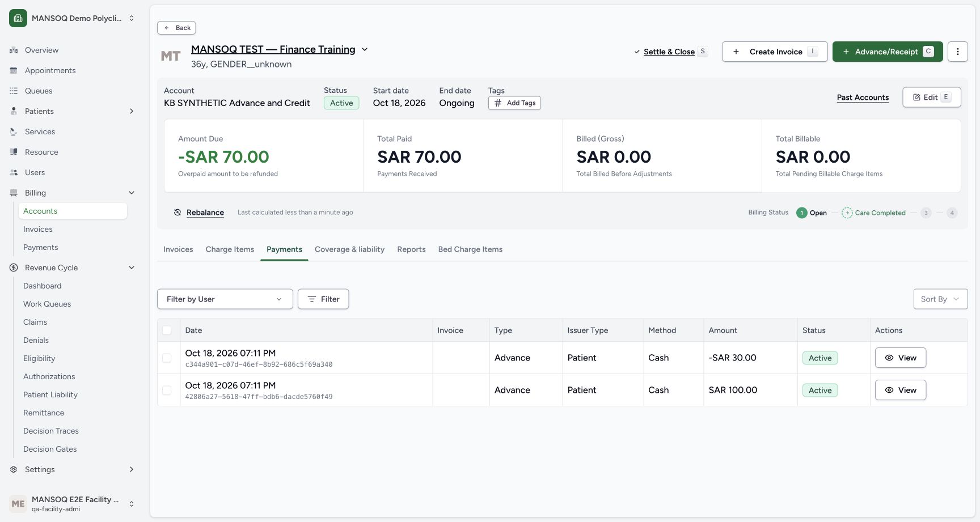The image size is (980, 522).
Task: Click the Advance/Receipt button
Action: pyautogui.click(x=888, y=52)
